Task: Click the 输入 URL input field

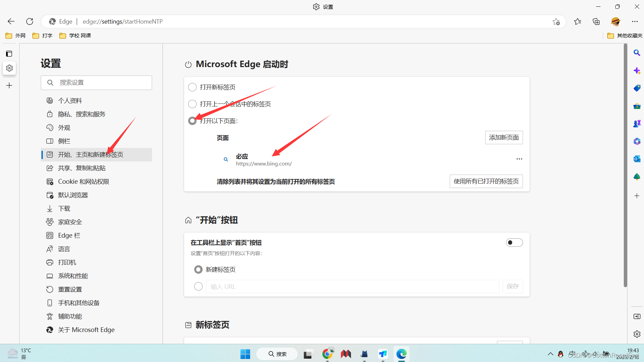Action: coord(352,286)
